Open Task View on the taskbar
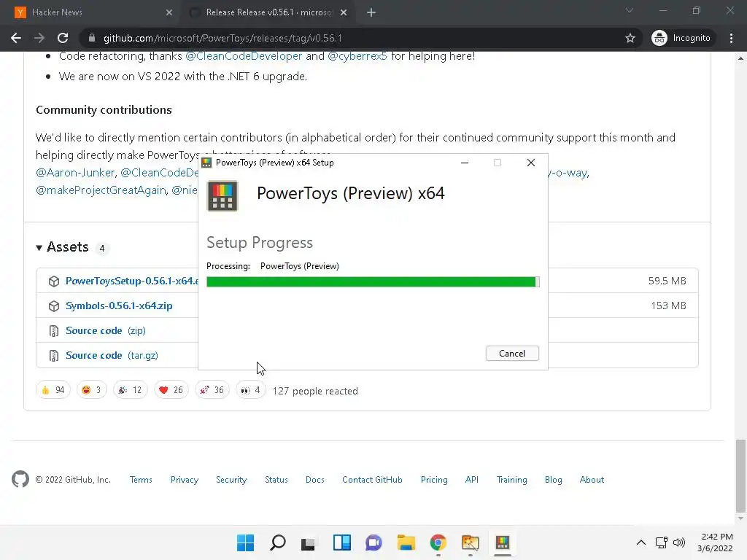 point(309,542)
